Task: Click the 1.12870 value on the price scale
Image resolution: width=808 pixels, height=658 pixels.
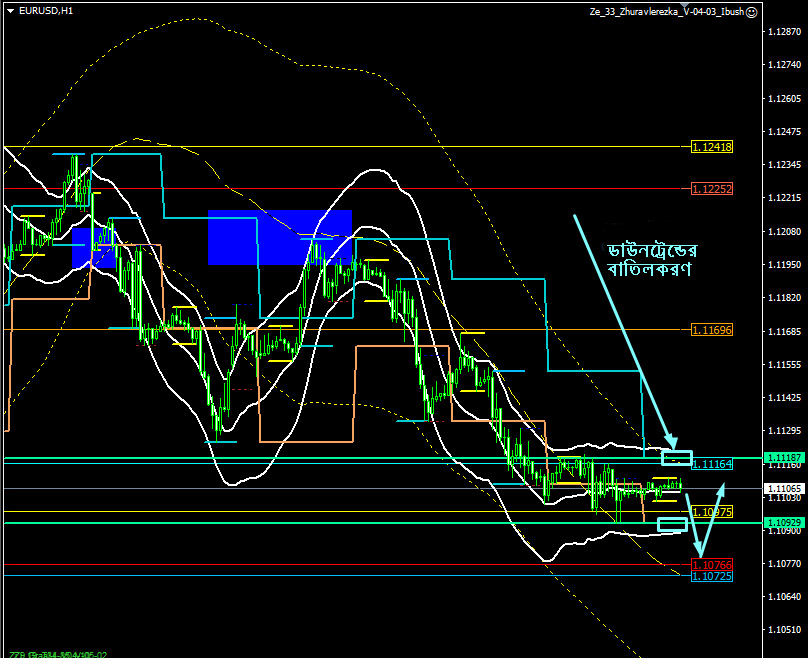Action: 785,32
